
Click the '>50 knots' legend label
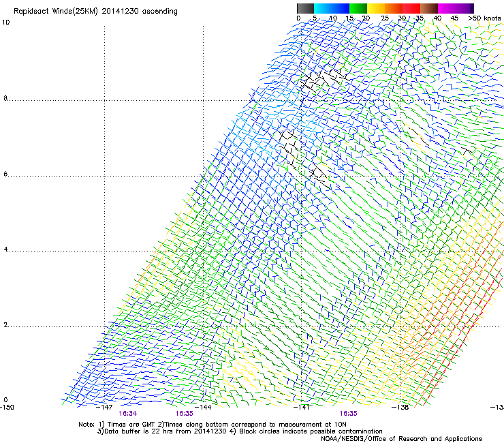484,18
